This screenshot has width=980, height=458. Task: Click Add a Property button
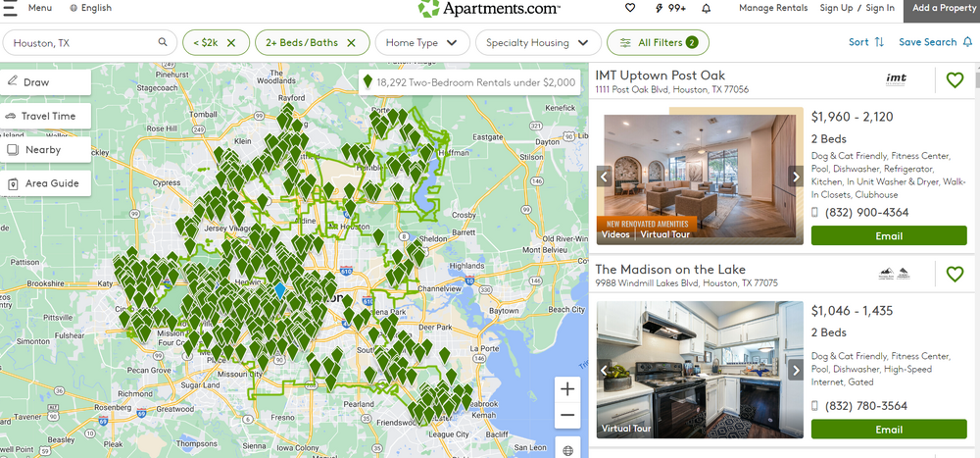pos(944,8)
